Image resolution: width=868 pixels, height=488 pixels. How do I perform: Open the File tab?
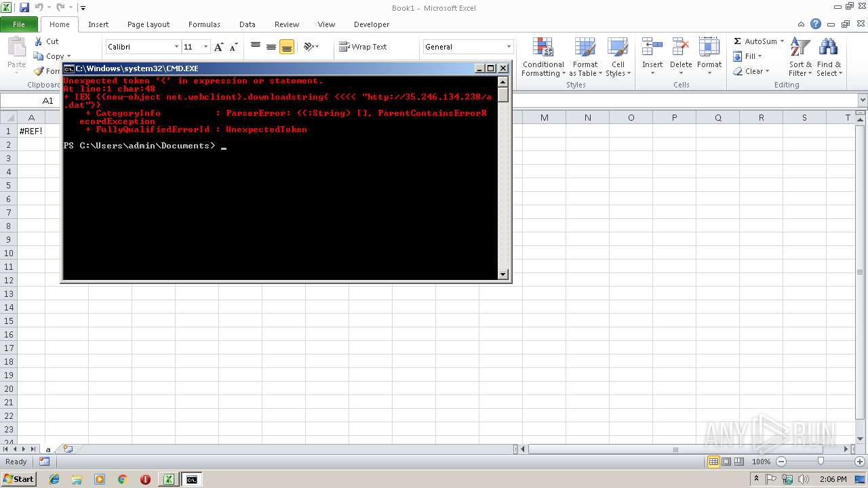[19, 24]
